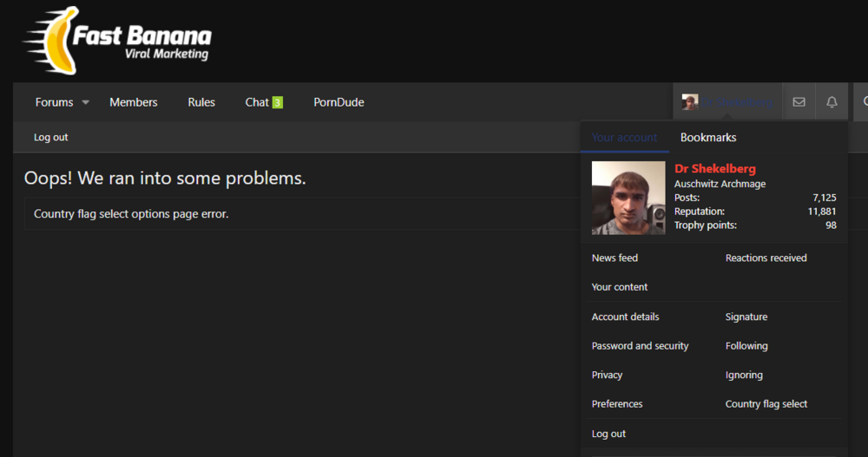This screenshot has width=868, height=457.
Task: Click the Chat unread count badge
Action: pyautogui.click(x=278, y=102)
